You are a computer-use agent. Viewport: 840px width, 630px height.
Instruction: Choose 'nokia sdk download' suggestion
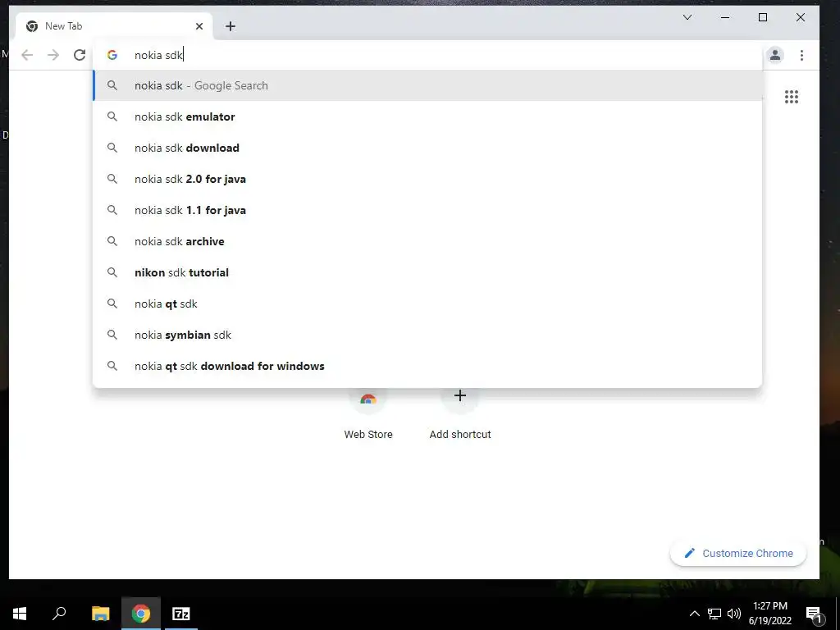pyautogui.click(x=427, y=148)
